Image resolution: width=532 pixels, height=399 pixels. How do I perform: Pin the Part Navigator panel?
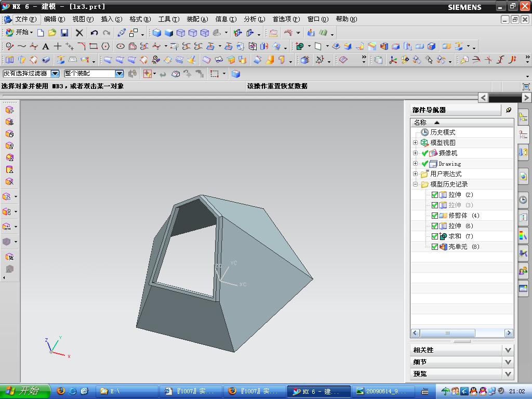[x=509, y=110]
